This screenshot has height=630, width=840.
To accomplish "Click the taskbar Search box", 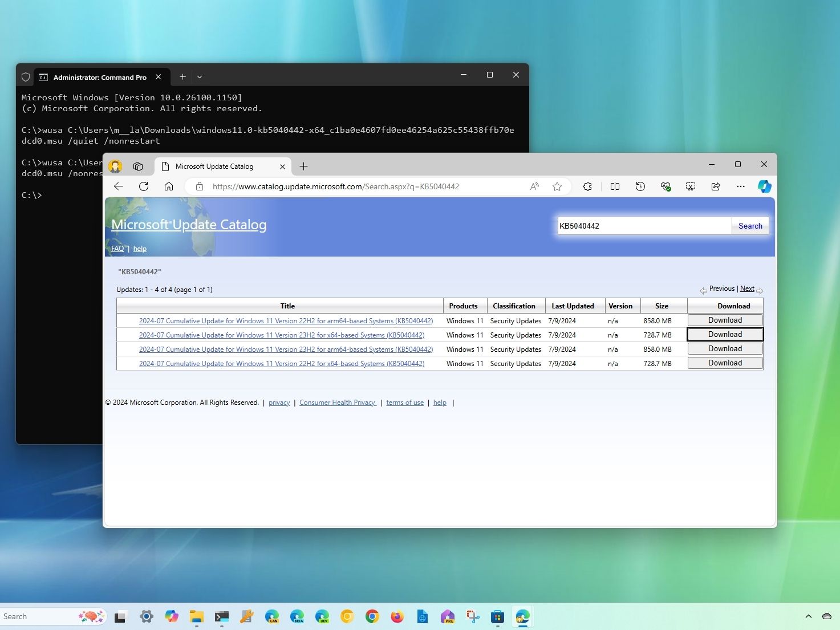I will pyautogui.click(x=54, y=616).
